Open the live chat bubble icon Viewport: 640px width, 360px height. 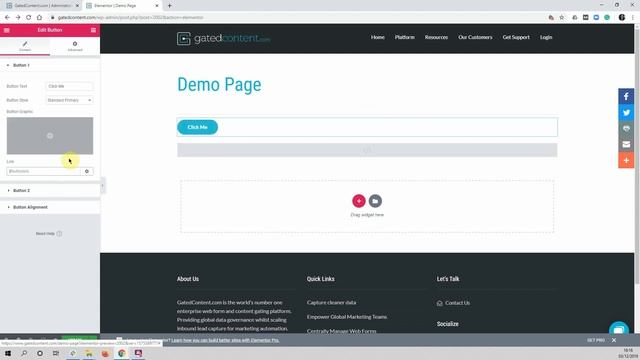coord(619,328)
